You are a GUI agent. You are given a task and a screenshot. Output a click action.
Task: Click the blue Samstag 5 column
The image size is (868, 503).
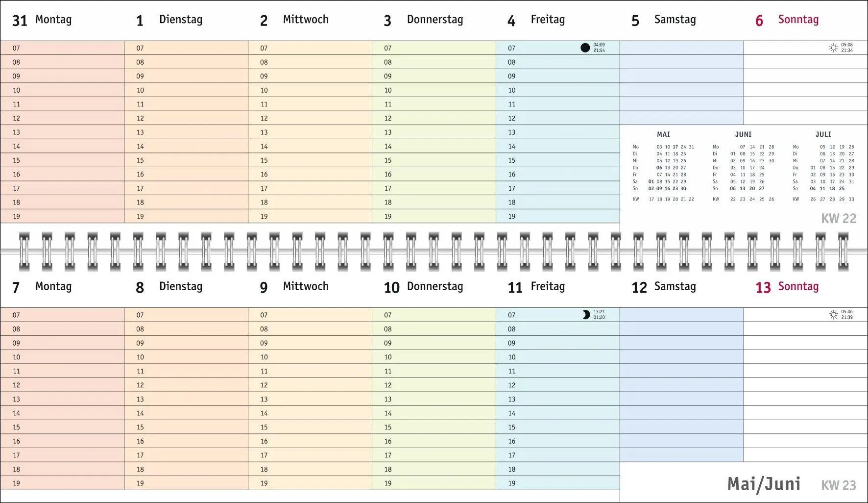(682, 83)
